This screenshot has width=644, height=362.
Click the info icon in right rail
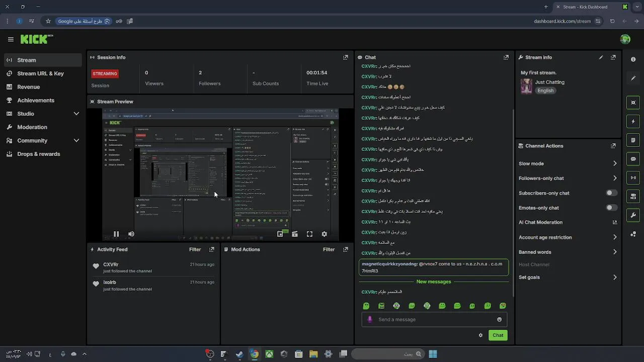(633, 59)
